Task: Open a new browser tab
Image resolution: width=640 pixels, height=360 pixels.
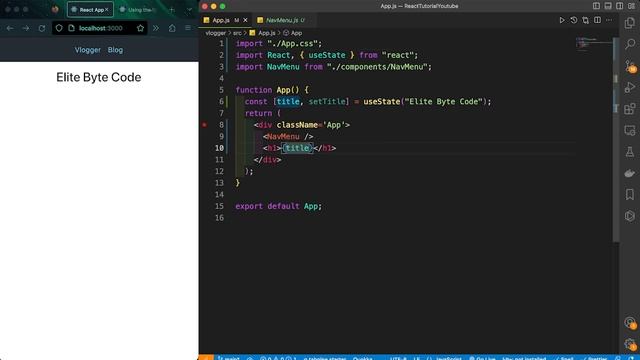Action: pyautogui.click(x=172, y=10)
